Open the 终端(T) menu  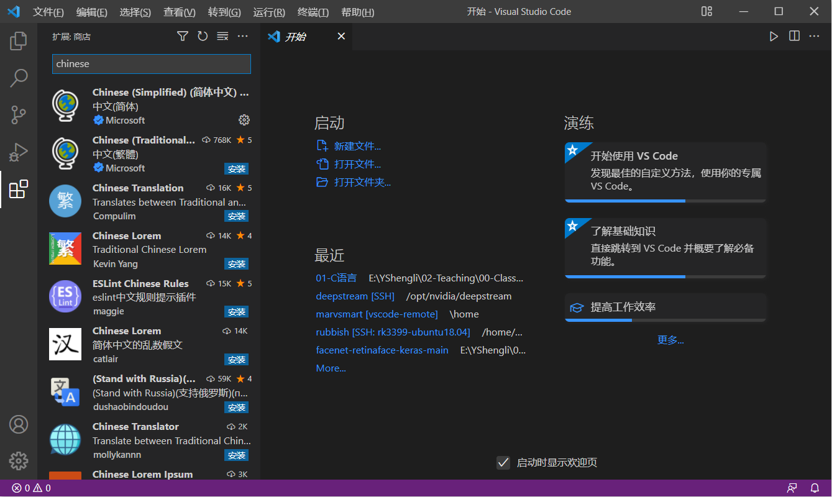[313, 12]
